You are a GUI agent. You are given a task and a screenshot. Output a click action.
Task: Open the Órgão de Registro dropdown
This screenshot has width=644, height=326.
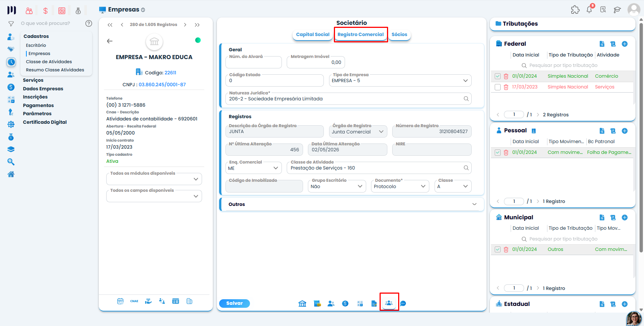[x=358, y=132]
